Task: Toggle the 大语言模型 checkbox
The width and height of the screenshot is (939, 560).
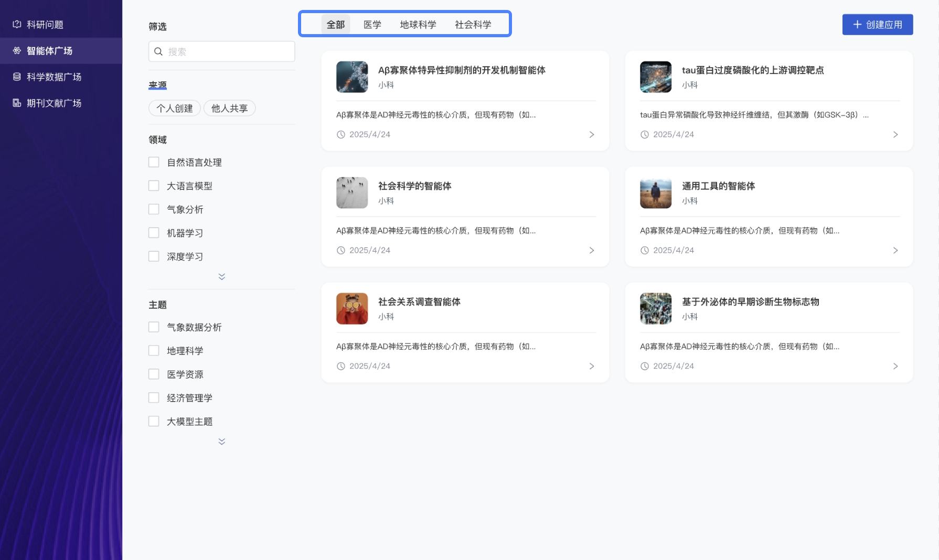Action: pyautogui.click(x=154, y=185)
